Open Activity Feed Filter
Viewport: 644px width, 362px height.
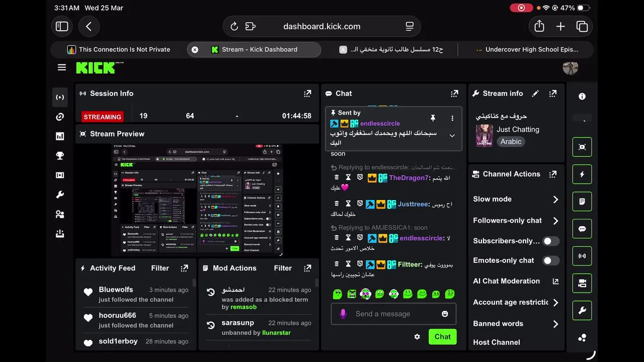[x=160, y=268]
